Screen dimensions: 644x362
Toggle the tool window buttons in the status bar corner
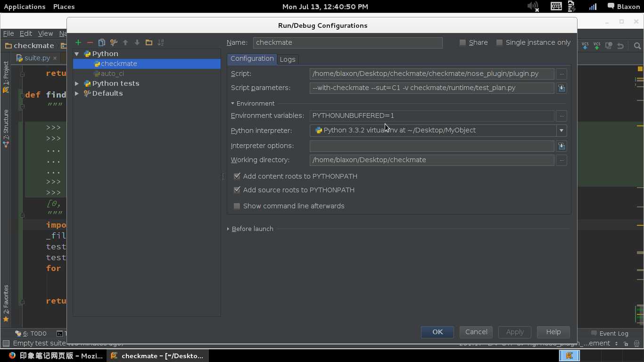[x=6, y=344]
